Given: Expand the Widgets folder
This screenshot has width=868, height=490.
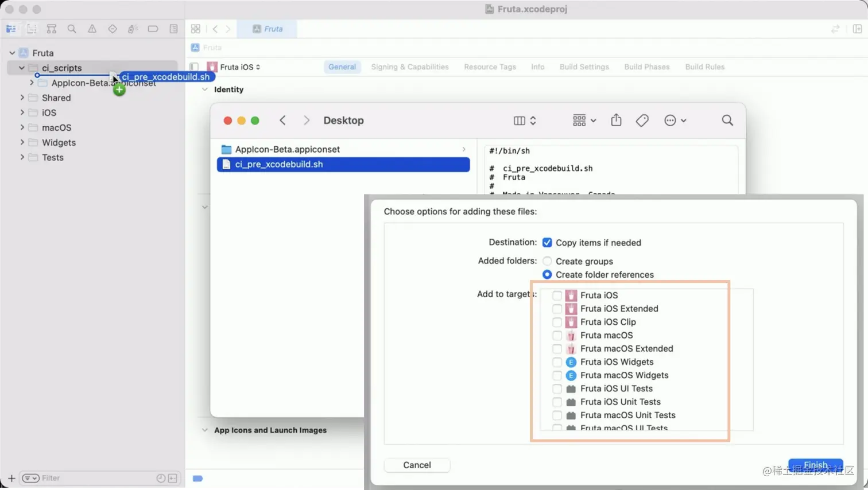Looking at the screenshot, I should tap(22, 142).
